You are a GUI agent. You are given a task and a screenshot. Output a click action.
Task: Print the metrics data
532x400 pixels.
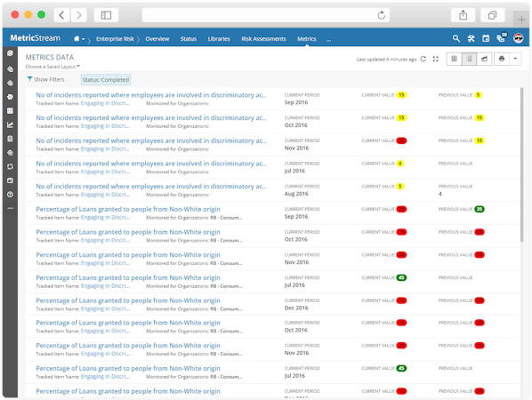coord(502,59)
